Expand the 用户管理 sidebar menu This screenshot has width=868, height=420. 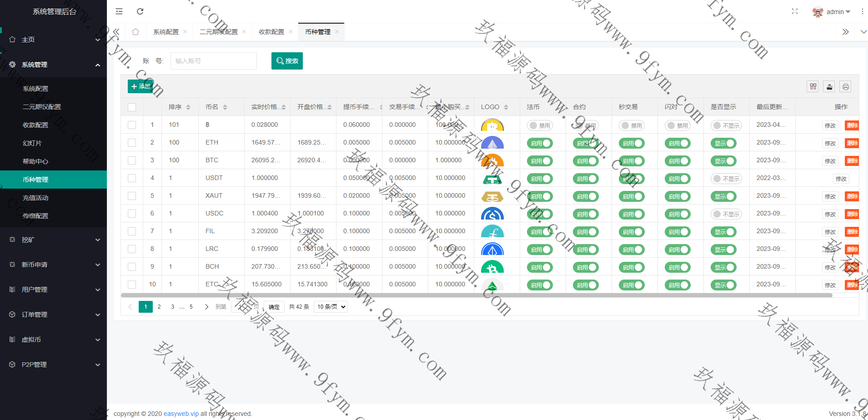[53, 290]
